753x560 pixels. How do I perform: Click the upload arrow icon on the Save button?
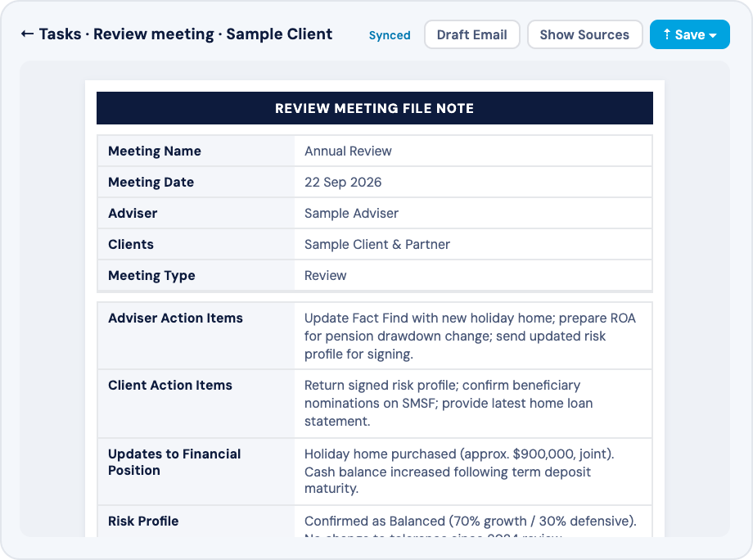click(666, 34)
